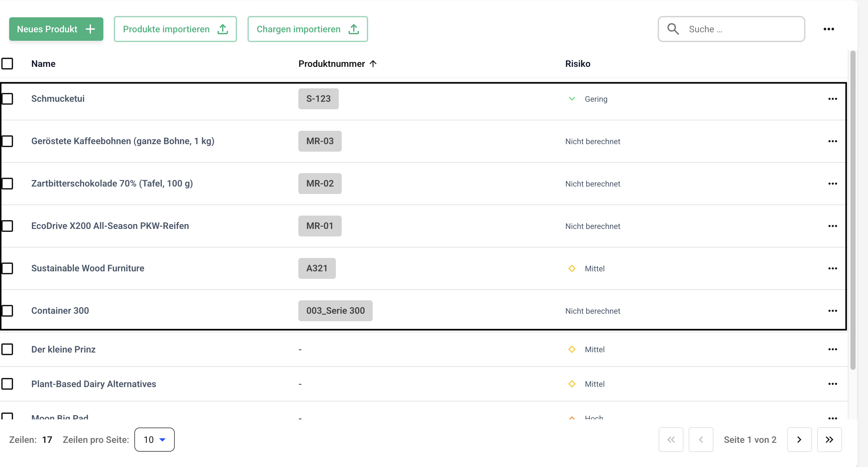Open the top-right more options menu
This screenshot has height=467, width=868.
(829, 29)
